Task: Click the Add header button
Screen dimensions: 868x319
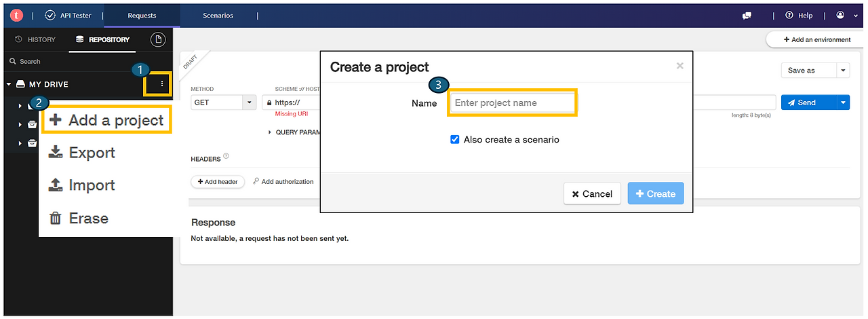Action: click(218, 182)
